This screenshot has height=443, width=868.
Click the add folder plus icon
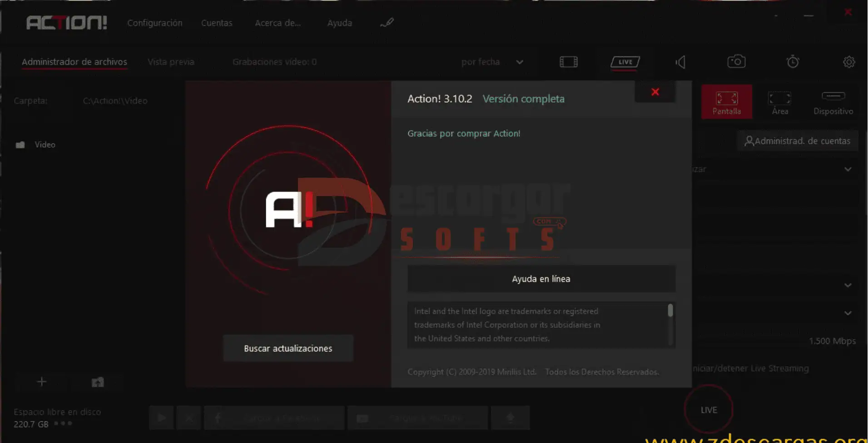[x=41, y=382]
